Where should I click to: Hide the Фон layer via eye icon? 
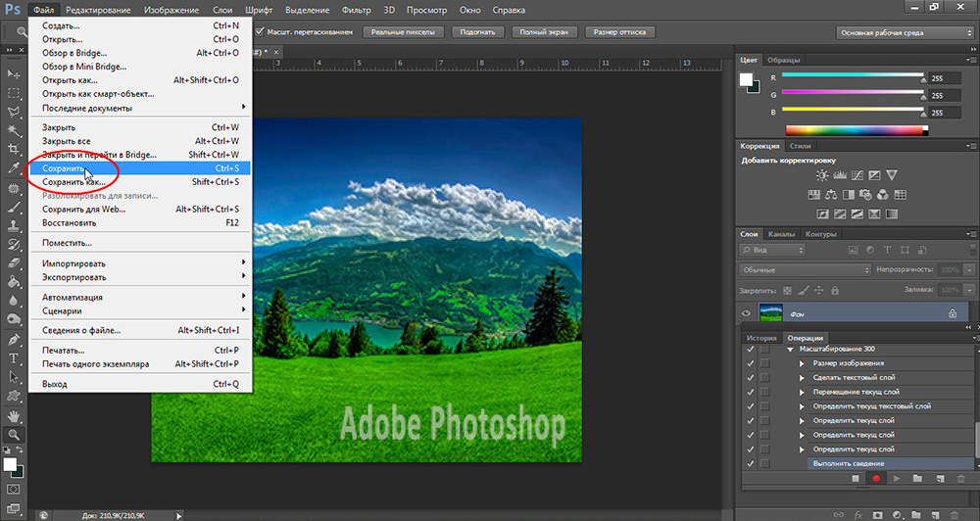tap(746, 313)
